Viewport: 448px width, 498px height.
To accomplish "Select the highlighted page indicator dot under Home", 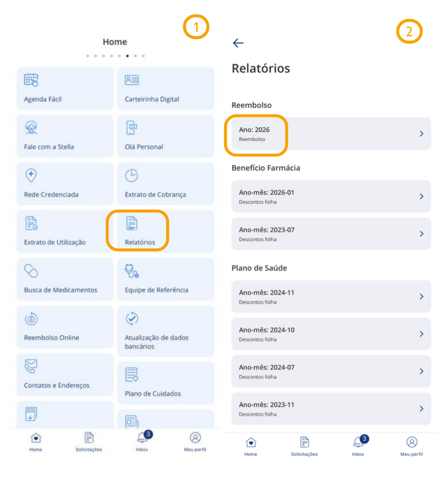I will click(x=127, y=56).
